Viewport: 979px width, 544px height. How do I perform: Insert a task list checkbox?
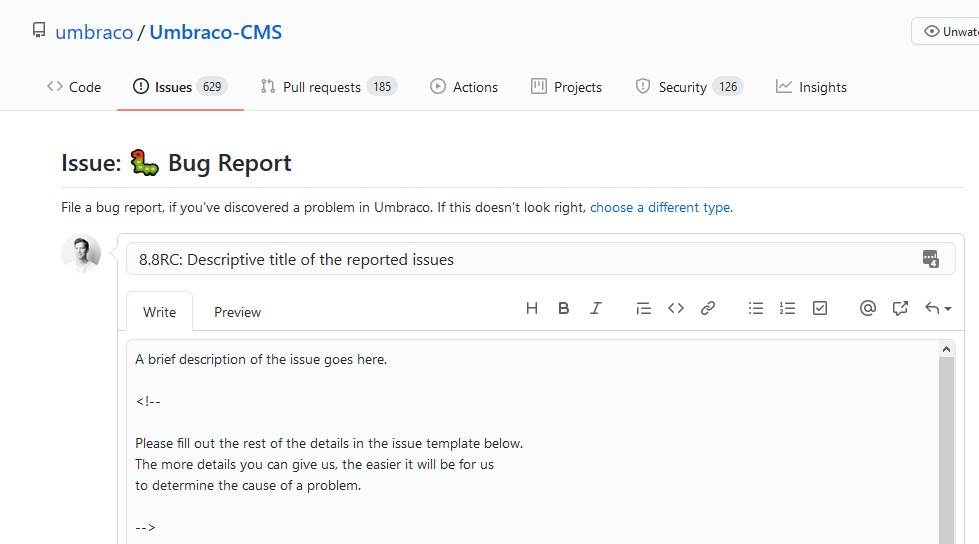pos(820,308)
